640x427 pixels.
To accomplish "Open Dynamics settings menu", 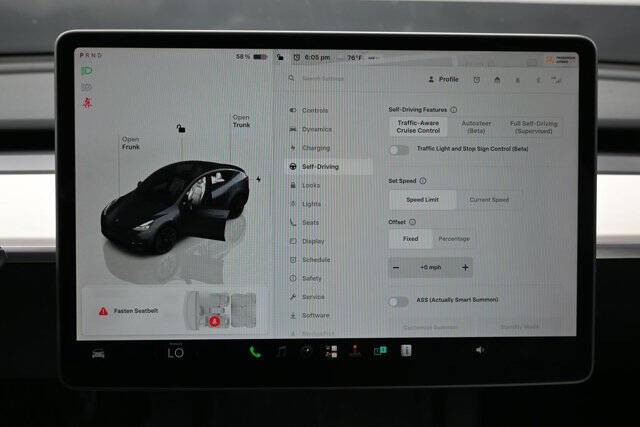I will [x=311, y=129].
